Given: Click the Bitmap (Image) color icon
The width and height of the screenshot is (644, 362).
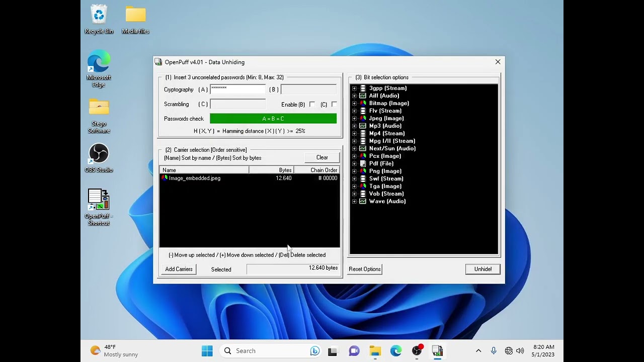Looking at the screenshot, I should pos(363,103).
